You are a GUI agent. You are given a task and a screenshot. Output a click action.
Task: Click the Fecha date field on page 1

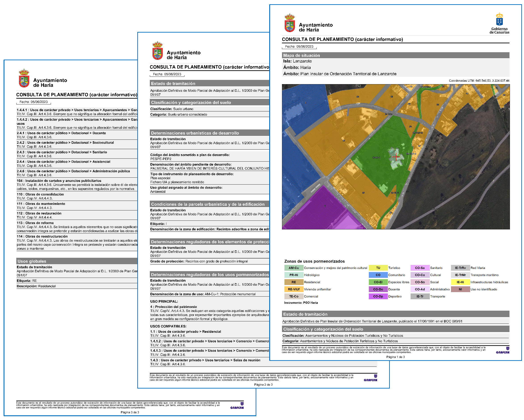tap(299, 47)
